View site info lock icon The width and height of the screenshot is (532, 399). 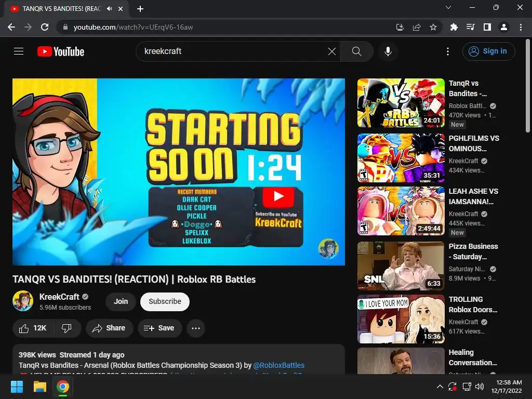pyautogui.click(x=65, y=27)
